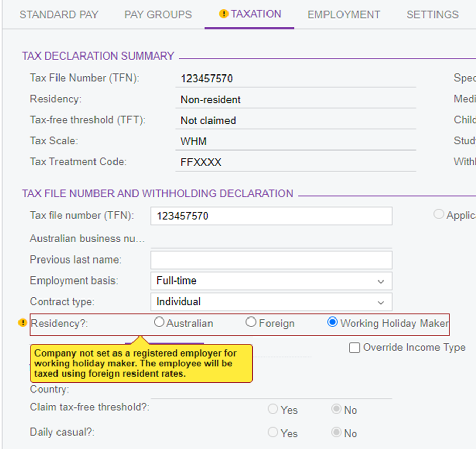Screen dimensions: 476x449
Task: Open the Pay Groups tab
Action: click(158, 15)
